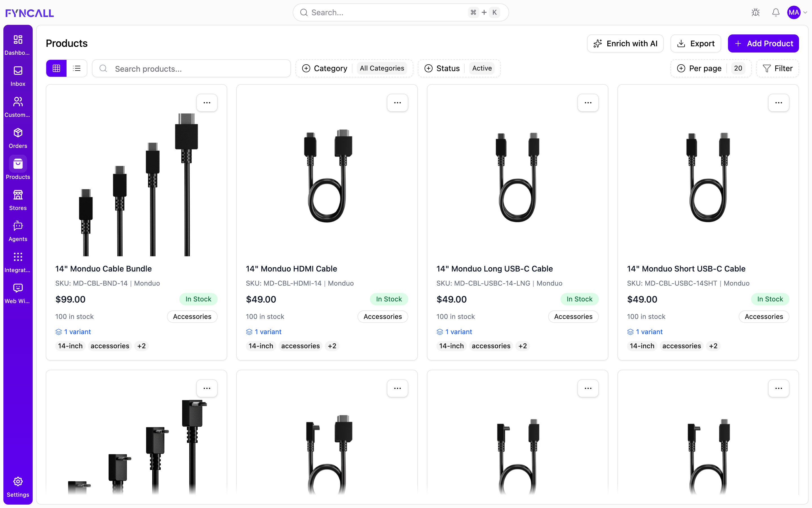The width and height of the screenshot is (812, 508).
Task: Open more options for Long USB-C Cable
Action: (x=588, y=102)
